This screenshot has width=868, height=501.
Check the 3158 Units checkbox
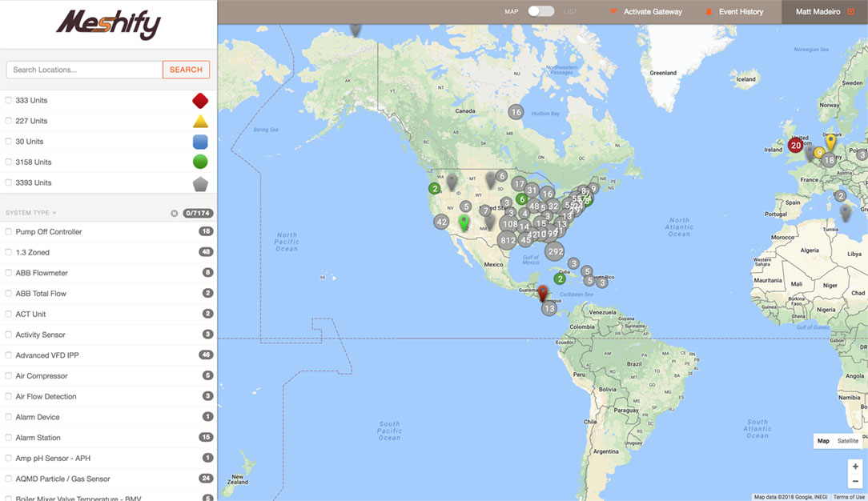8,162
